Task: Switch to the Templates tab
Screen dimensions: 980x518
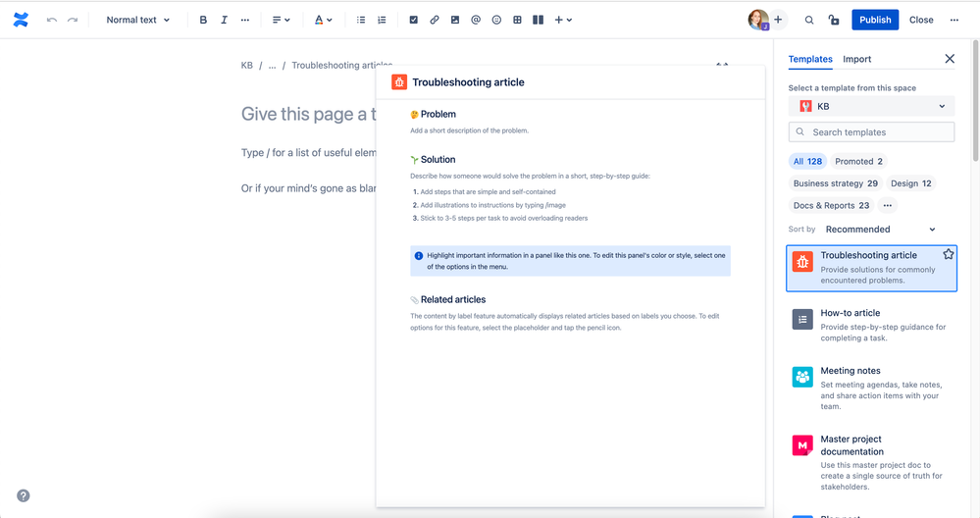Action: pyautogui.click(x=810, y=59)
